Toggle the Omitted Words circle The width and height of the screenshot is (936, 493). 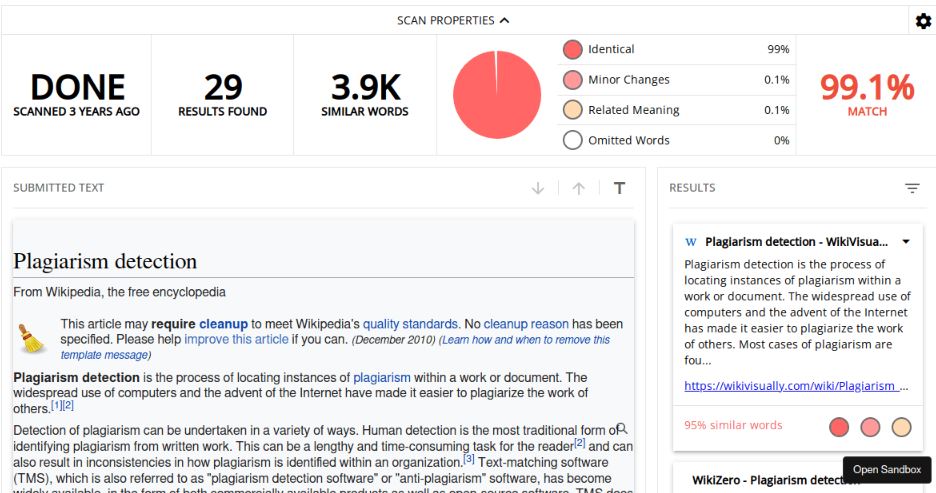(572, 140)
